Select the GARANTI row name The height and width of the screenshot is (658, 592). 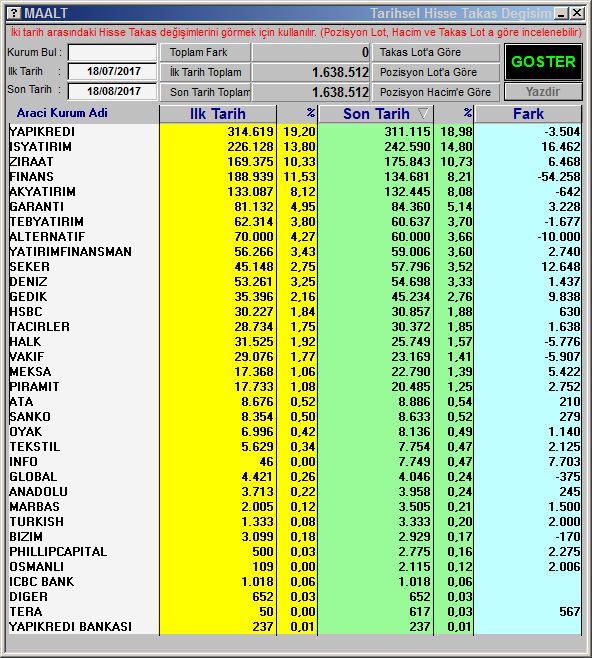pyautogui.click(x=37, y=207)
